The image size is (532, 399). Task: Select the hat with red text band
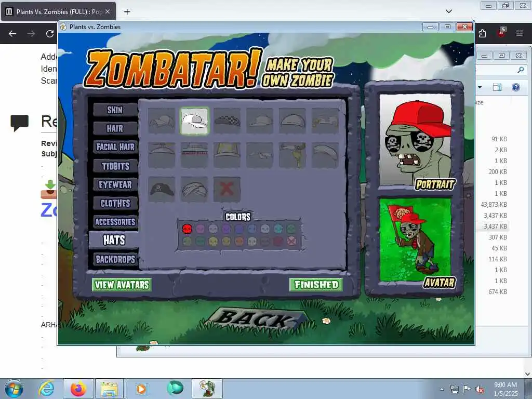coord(194,155)
